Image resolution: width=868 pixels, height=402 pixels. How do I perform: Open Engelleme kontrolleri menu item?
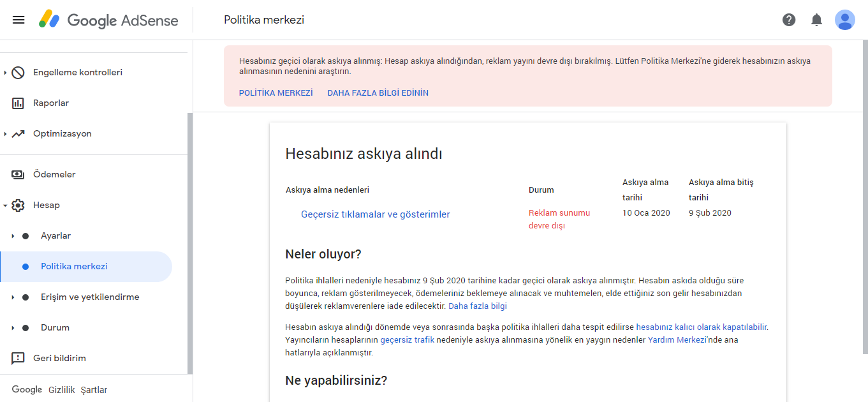tap(78, 72)
